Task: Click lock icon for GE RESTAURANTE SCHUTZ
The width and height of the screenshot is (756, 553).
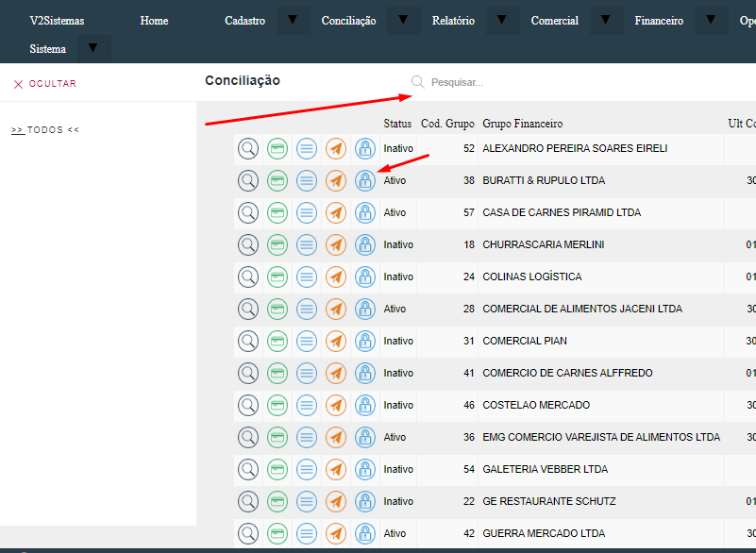Action: [x=365, y=501]
